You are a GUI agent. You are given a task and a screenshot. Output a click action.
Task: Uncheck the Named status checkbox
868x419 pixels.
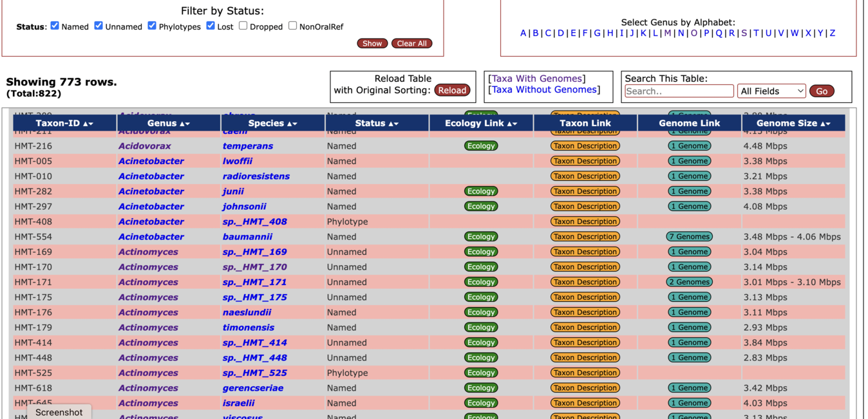[55, 26]
